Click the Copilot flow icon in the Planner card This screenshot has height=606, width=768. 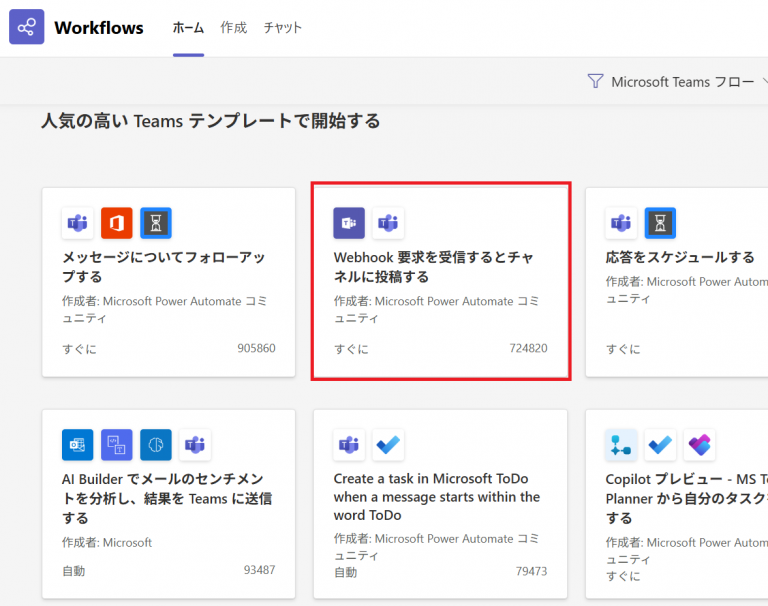[x=621, y=445]
